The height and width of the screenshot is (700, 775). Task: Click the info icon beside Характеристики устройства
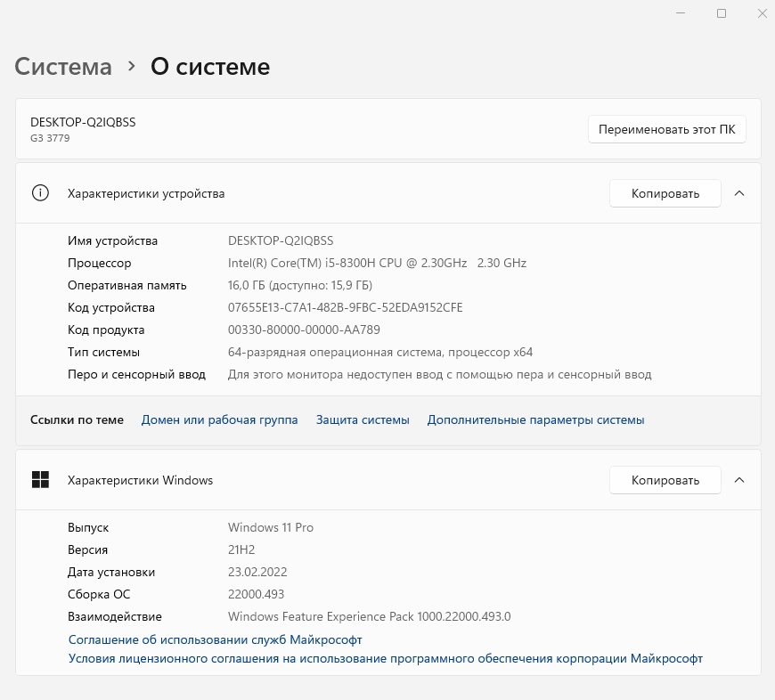click(x=40, y=193)
